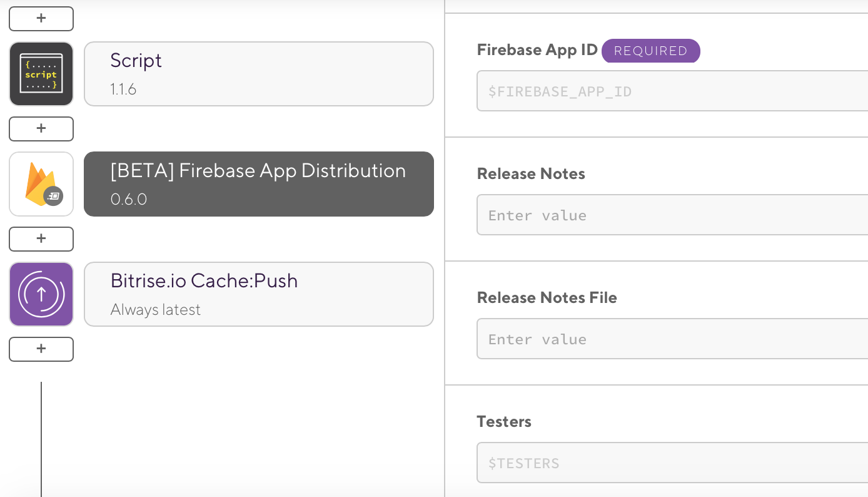Add a step below Bitrise.io Cache:Push

tap(41, 349)
